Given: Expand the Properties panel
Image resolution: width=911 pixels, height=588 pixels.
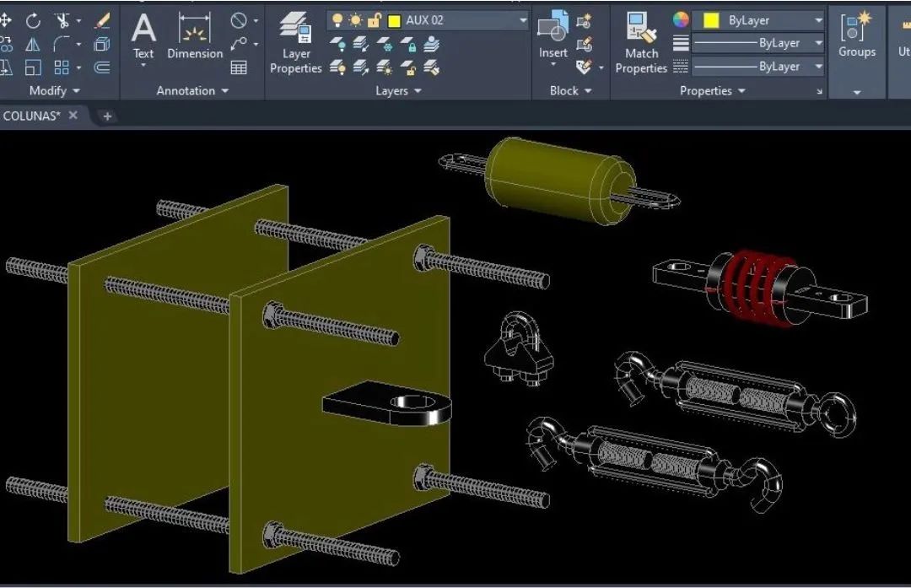Looking at the screenshot, I should (x=712, y=90).
